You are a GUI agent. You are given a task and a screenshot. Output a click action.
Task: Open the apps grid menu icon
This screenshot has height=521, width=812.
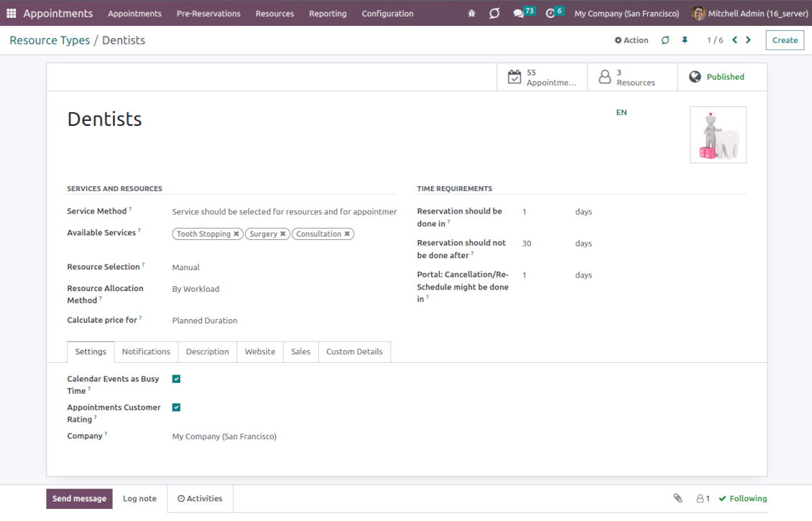click(11, 14)
